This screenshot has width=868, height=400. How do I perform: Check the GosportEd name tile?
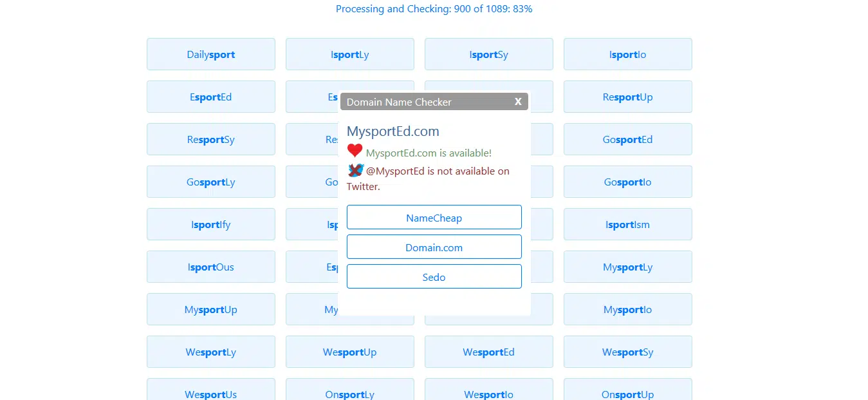[627, 140]
